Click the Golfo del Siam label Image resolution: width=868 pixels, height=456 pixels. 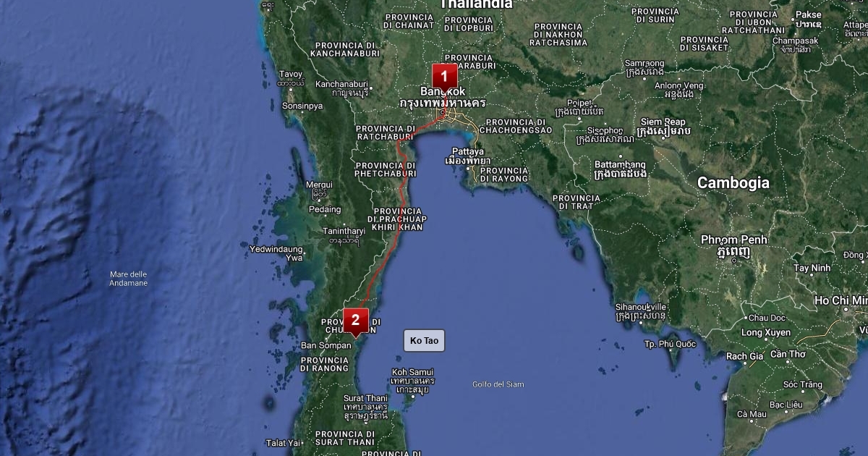(498, 384)
